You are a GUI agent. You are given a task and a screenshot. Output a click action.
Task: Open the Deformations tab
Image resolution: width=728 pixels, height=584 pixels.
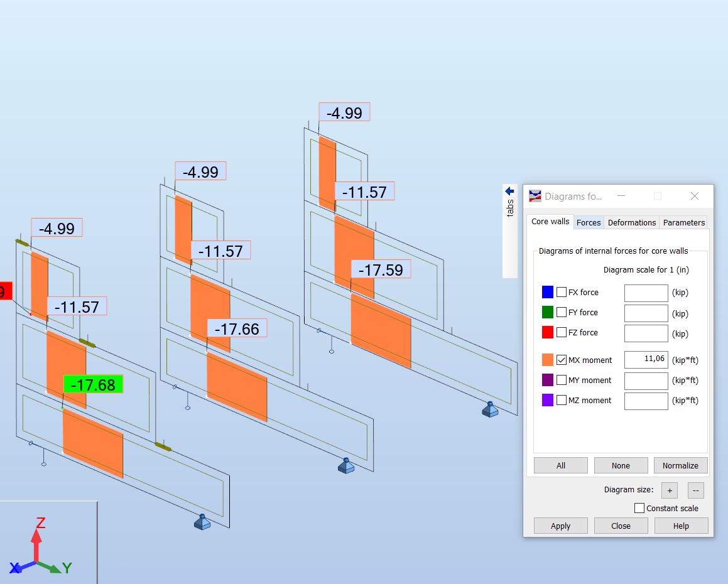(632, 222)
